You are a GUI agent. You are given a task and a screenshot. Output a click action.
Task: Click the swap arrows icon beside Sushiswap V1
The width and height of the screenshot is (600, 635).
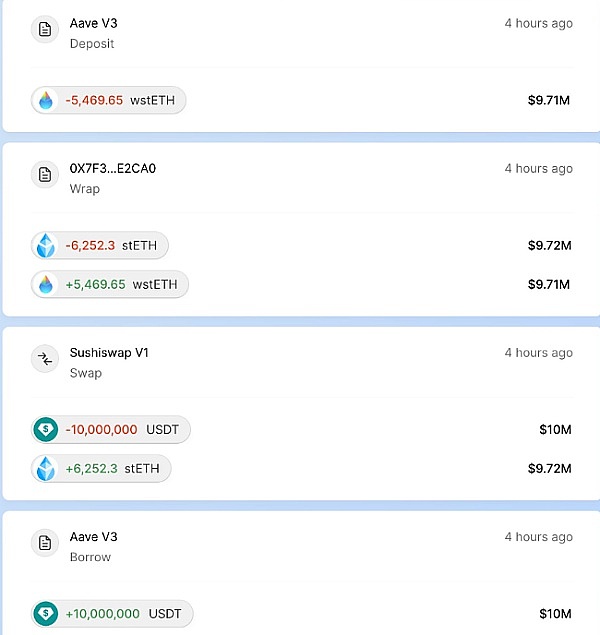pyautogui.click(x=45, y=359)
